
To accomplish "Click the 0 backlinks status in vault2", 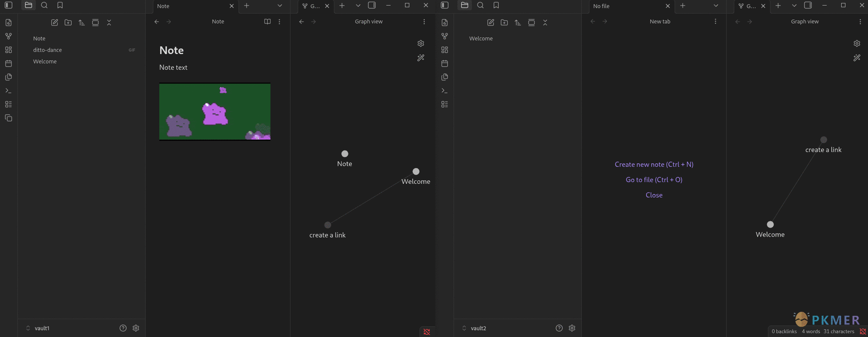I will [784, 332].
